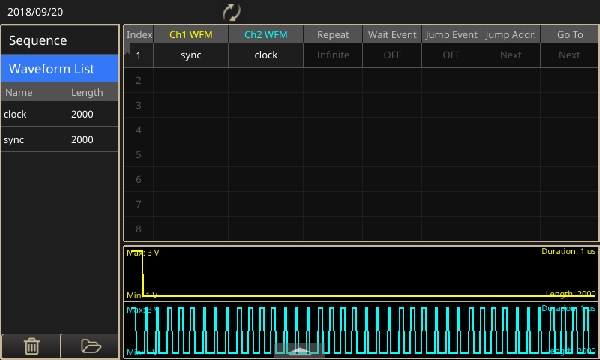
Task: Expand the bottom panel using up-arrow handle
Action: point(299,350)
